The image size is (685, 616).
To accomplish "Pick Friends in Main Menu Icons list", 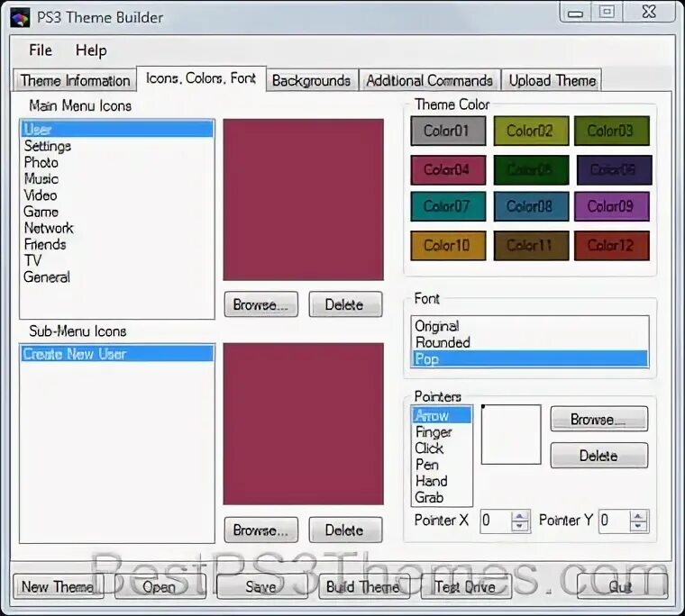I will 117,244.
